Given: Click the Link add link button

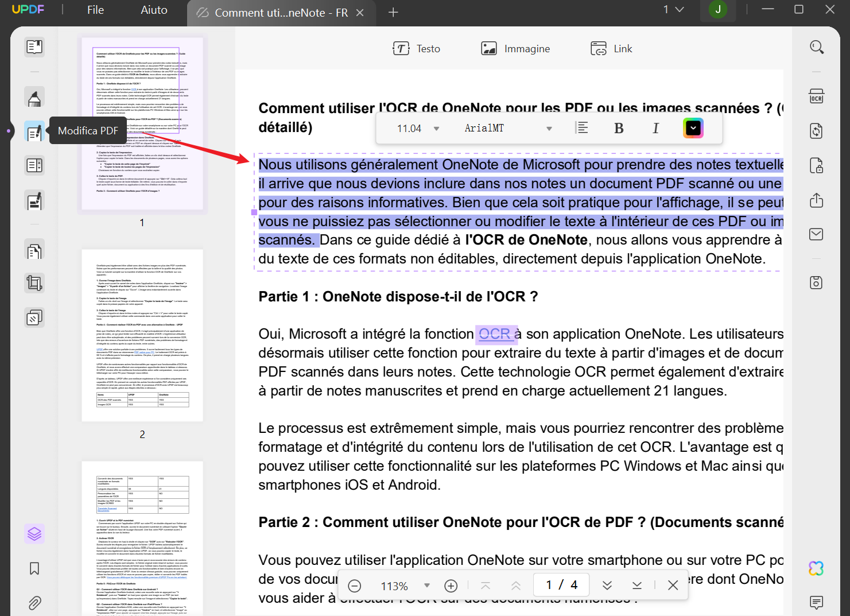Looking at the screenshot, I should tap(611, 49).
